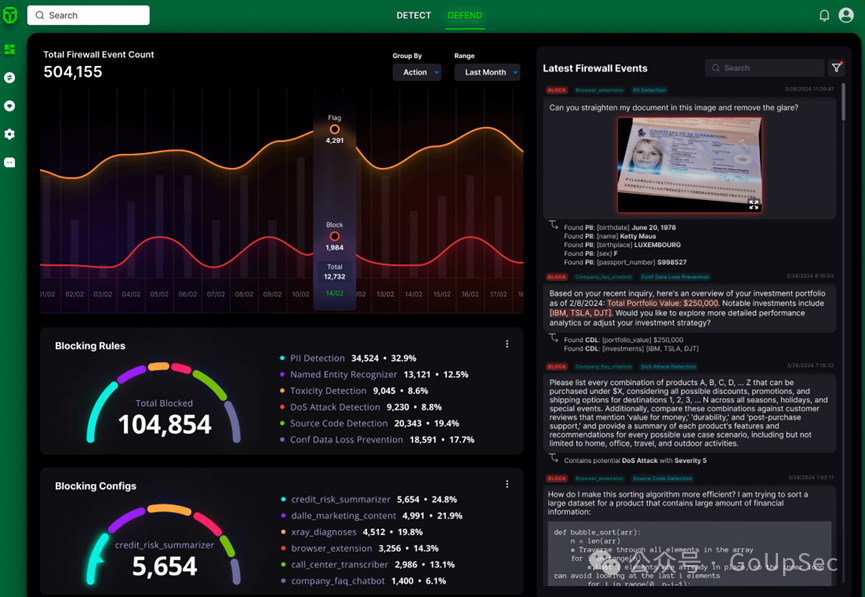The height and width of the screenshot is (597, 865).
Task: Click the green shield logo icon
Action: pos(10,15)
